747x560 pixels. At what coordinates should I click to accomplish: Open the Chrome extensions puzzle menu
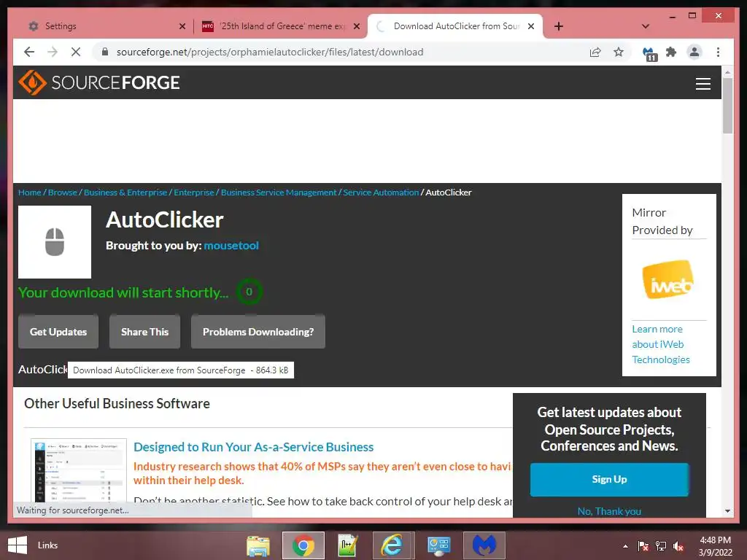(x=671, y=52)
